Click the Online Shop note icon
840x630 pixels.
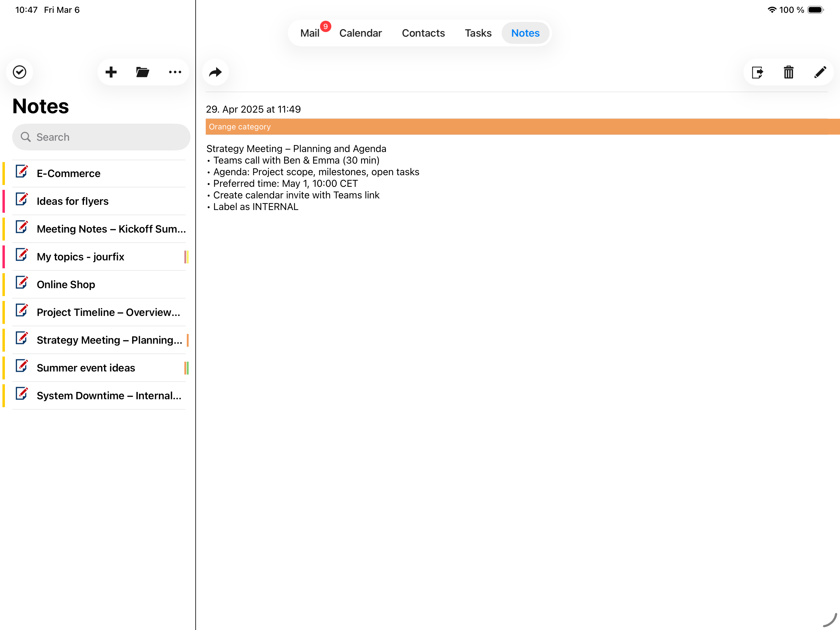[22, 283]
